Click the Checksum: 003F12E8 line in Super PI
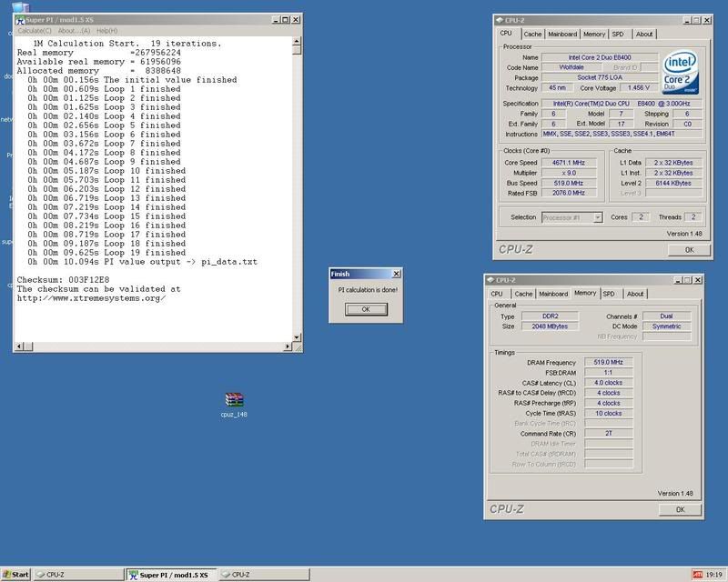Screen dimensions: 728x582 [x=63, y=280]
